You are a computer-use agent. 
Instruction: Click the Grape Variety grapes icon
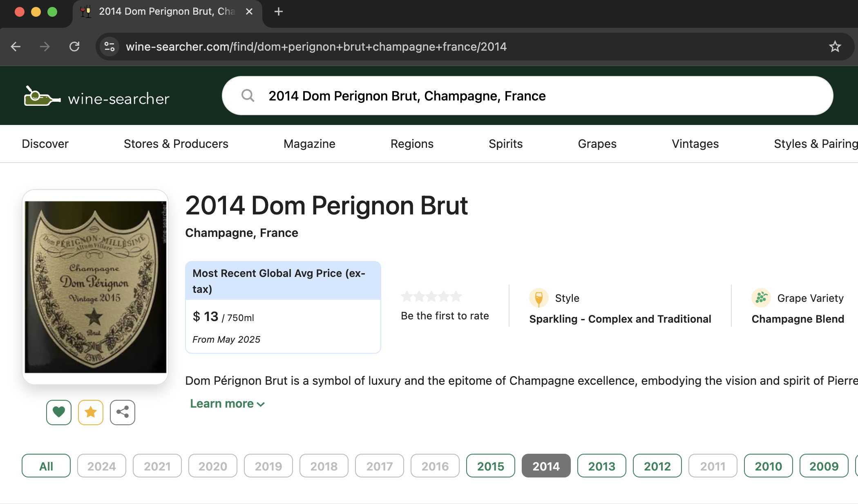coord(761,298)
